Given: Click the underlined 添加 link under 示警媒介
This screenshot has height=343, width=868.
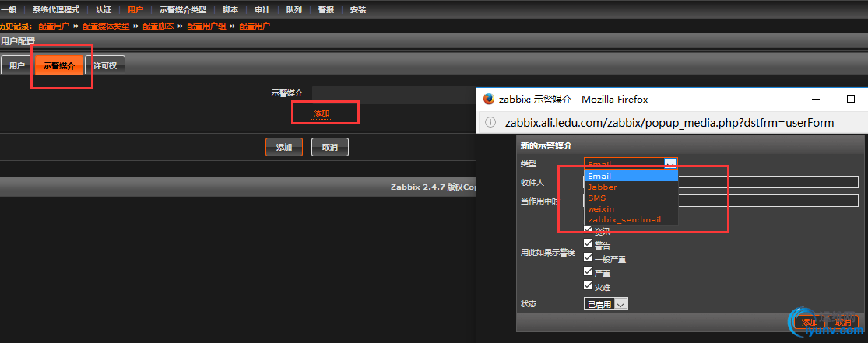Looking at the screenshot, I should coord(322,114).
